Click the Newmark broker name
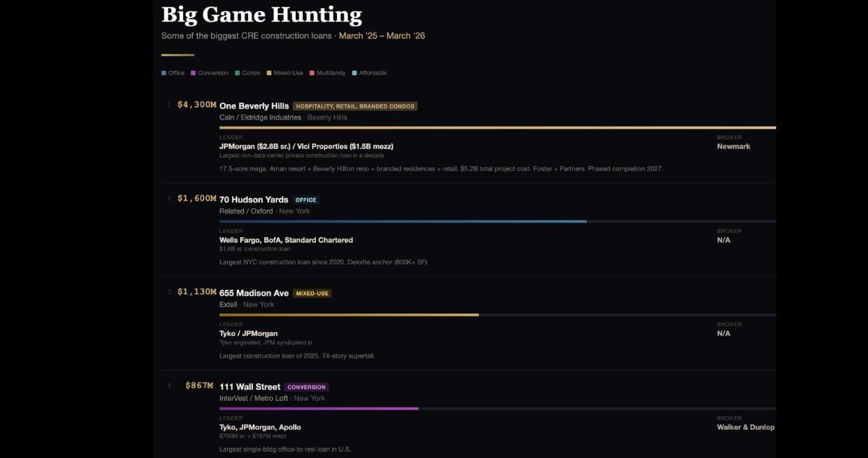 [x=733, y=146]
